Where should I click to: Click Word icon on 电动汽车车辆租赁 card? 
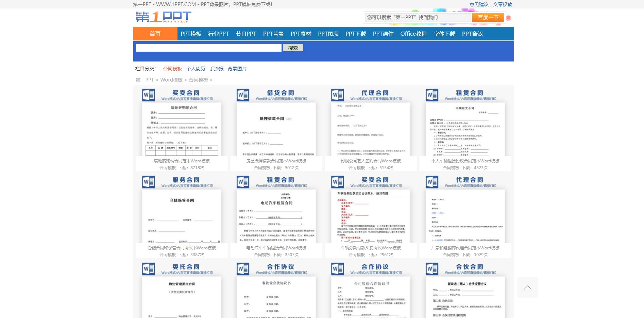tap(243, 182)
